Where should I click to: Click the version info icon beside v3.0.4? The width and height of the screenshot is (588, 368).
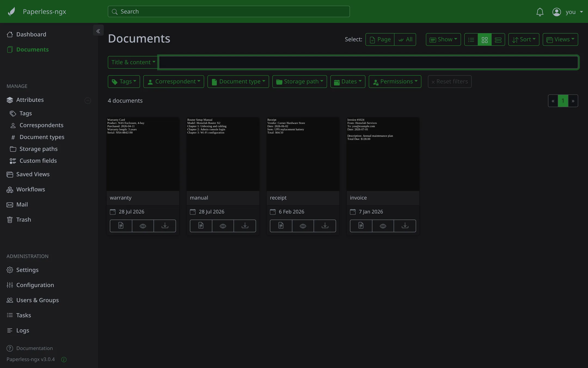click(64, 360)
